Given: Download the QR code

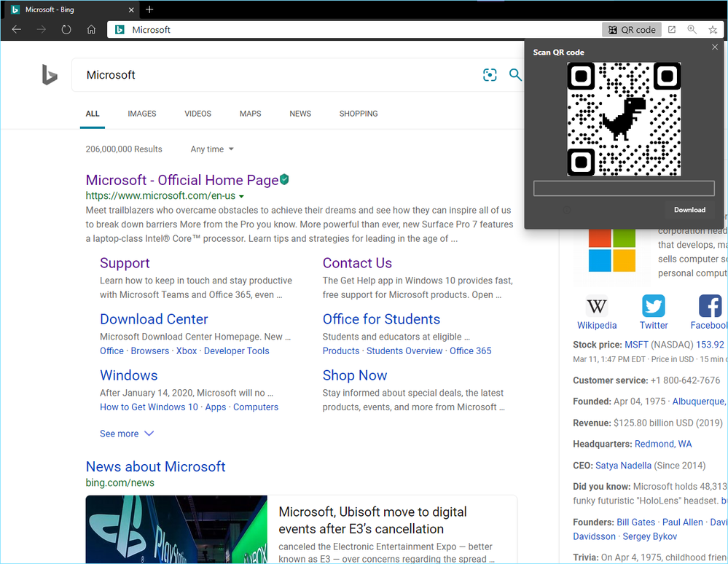Looking at the screenshot, I should 689,210.
